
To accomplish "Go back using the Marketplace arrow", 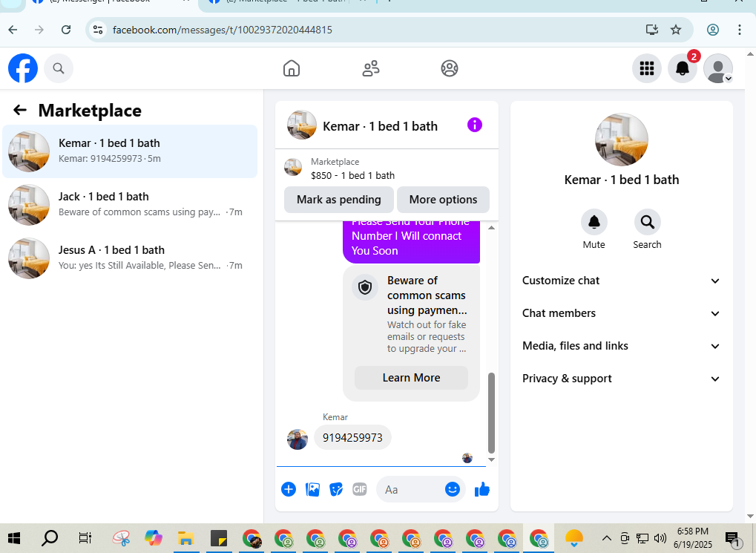I will 20,110.
